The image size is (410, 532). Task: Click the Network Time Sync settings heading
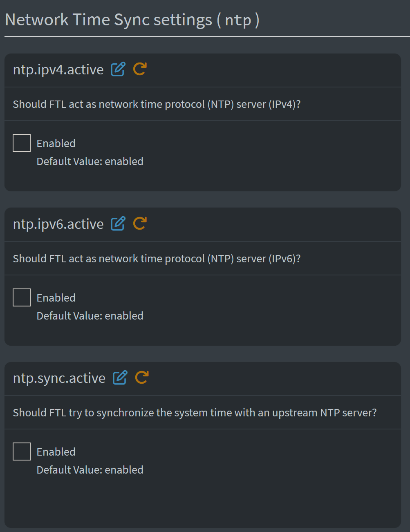(x=132, y=20)
